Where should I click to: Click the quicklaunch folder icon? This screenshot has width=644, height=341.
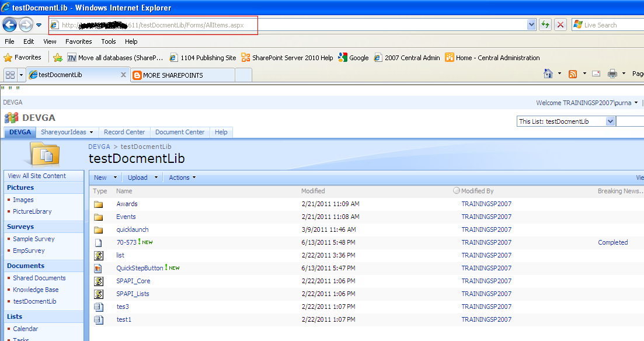99,229
